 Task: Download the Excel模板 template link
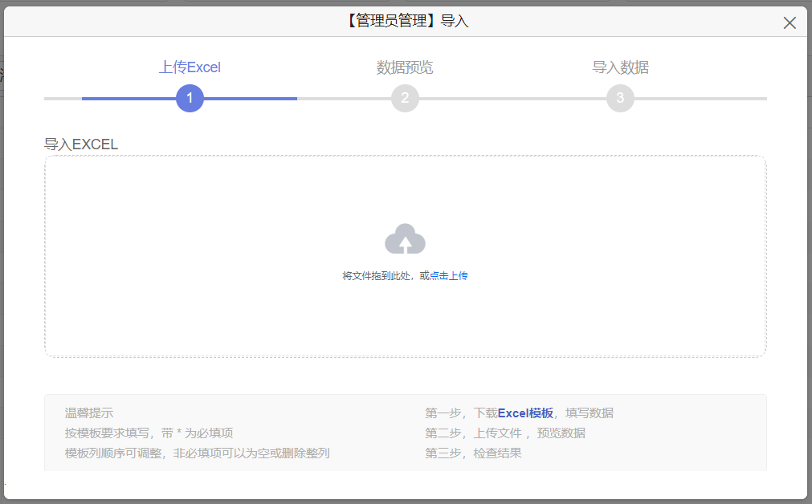(525, 413)
